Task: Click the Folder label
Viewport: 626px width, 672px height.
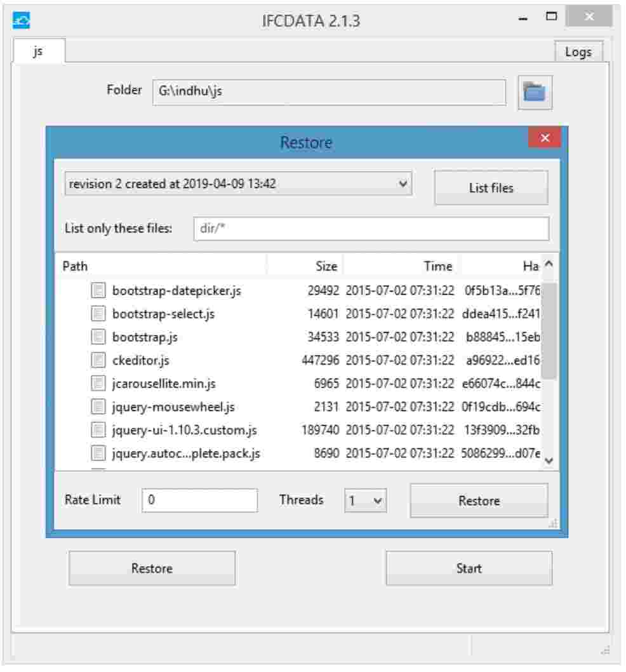Action: pyautogui.click(x=124, y=90)
